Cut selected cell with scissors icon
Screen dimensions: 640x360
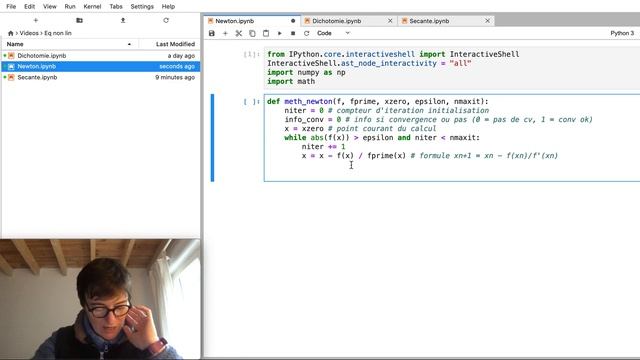[239, 33]
